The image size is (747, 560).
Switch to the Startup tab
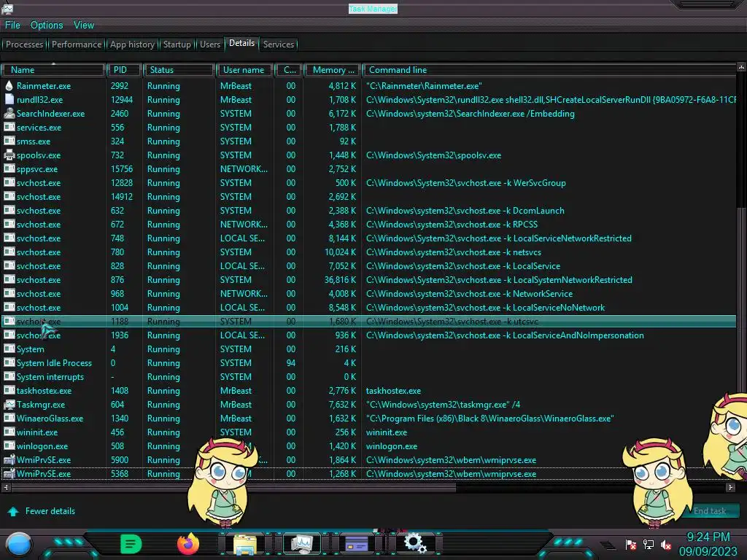177,44
